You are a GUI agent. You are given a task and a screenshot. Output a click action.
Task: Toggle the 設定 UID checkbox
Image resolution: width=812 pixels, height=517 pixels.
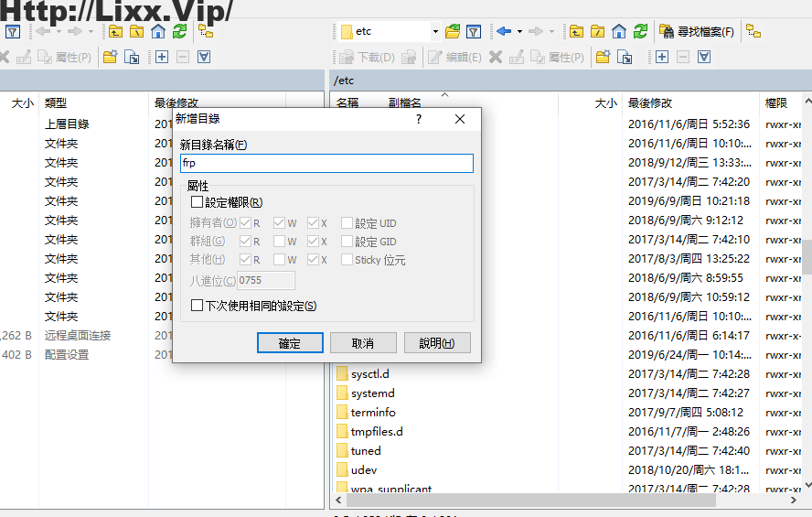click(347, 222)
